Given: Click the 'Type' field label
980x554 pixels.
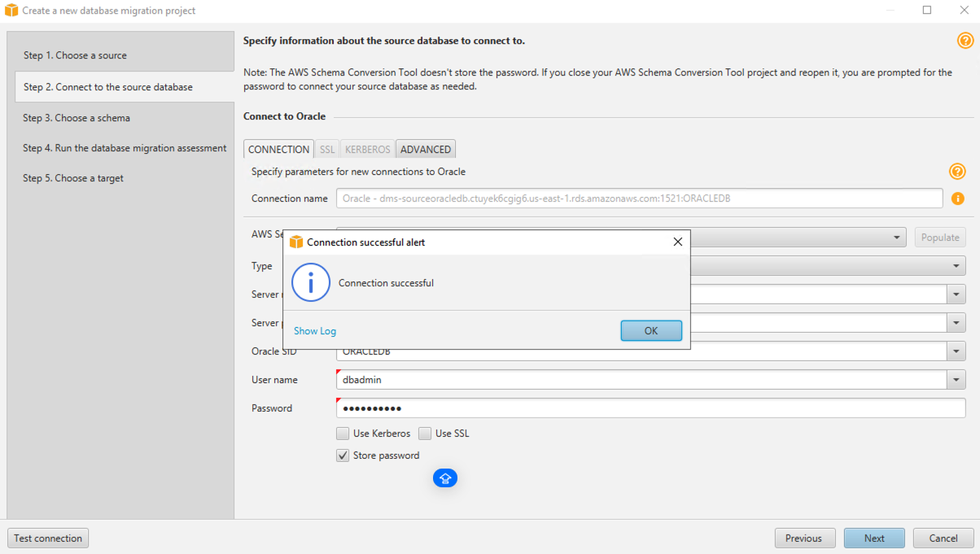Looking at the screenshot, I should 262,266.
